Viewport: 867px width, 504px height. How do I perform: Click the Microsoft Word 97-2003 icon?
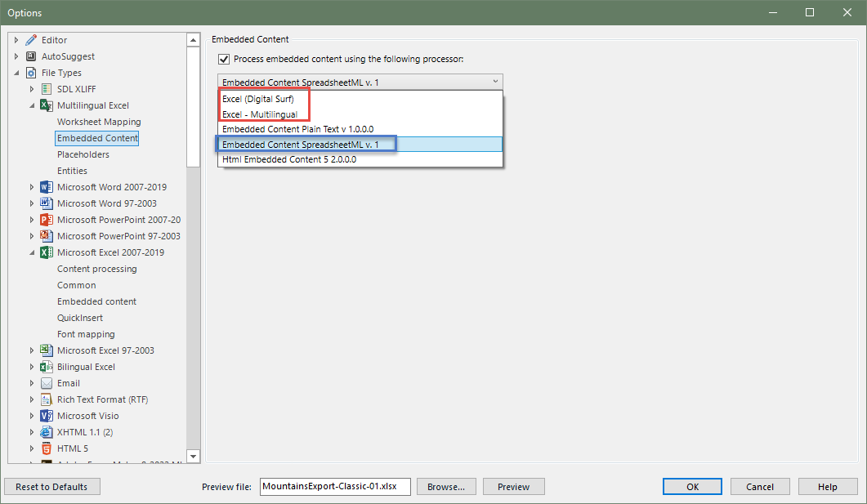click(x=47, y=203)
